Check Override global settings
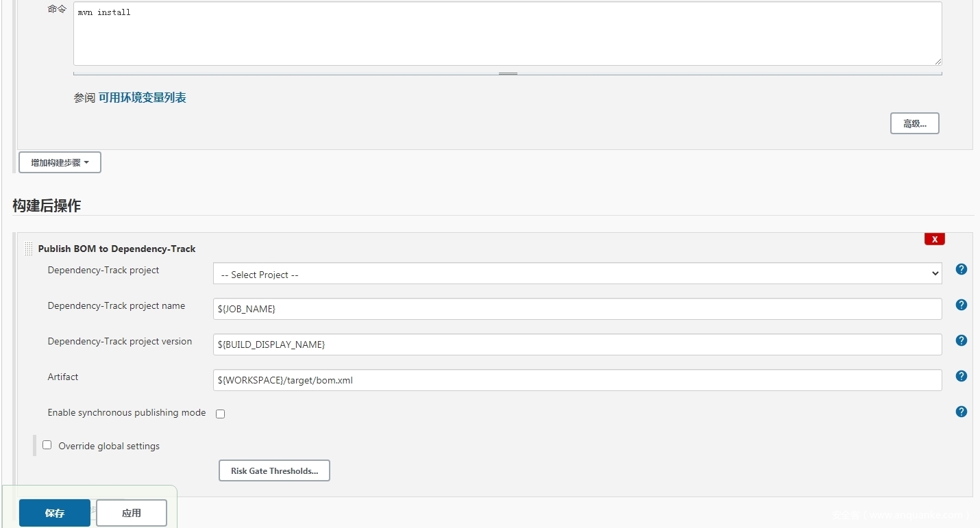The image size is (980, 528). [47, 445]
